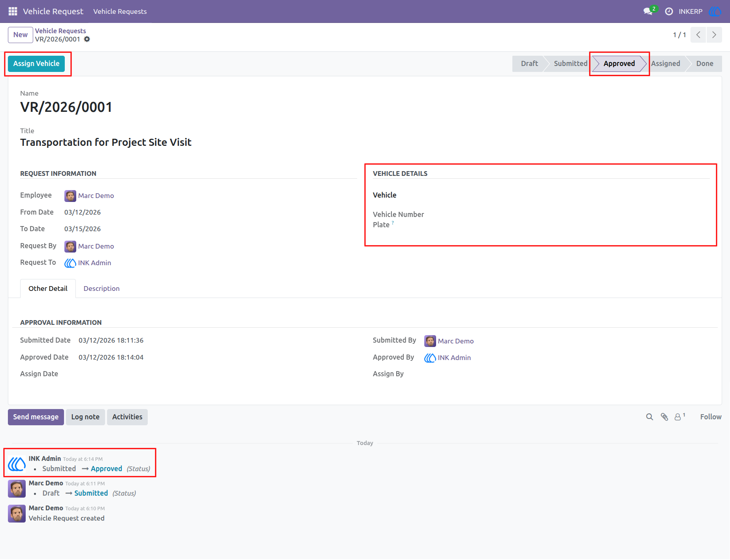730x560 pixels.
Task: Go to next record arrow
Action: [714, 35]
